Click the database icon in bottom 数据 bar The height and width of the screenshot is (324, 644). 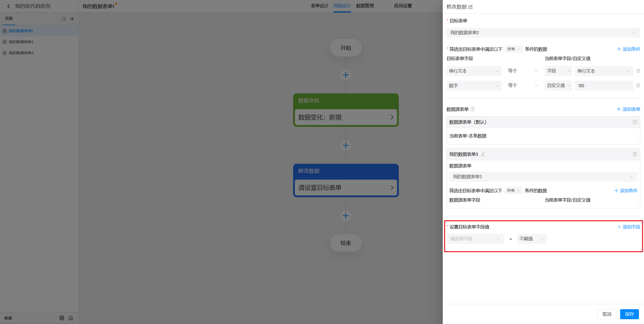pyautogui.click(x=62, y=318)
